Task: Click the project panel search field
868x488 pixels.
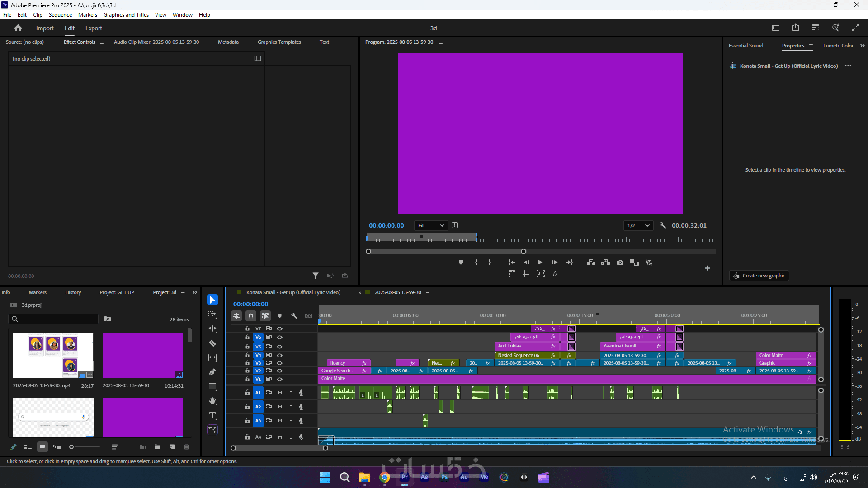Action: click(53, 319)
